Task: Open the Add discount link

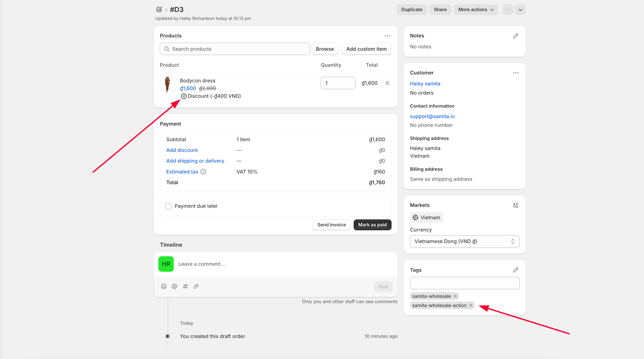Action: coord(182,150)
